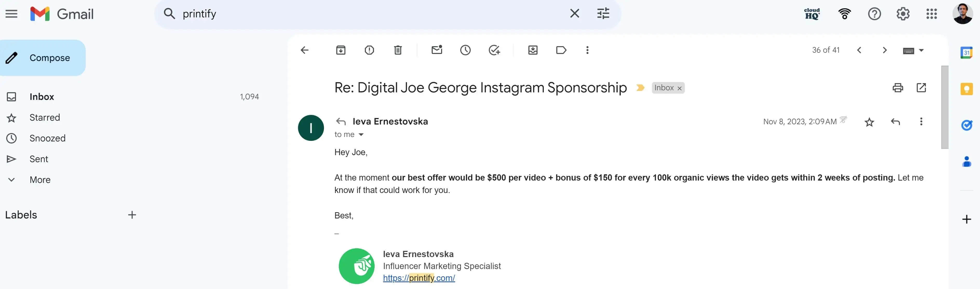This screenshot has width=980, height=289.
Task: Toggle the importance marker beside subject
Action: [640, 88]
